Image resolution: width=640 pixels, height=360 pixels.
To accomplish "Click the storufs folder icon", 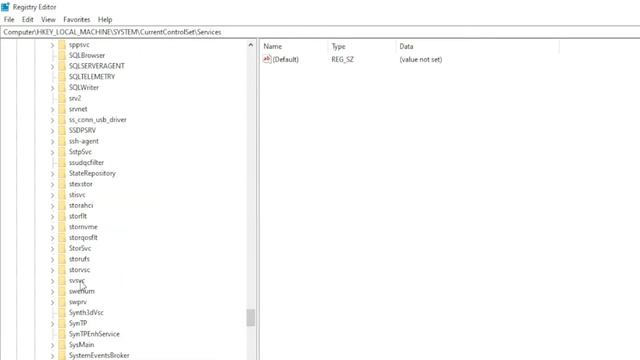I will pyautogui.click(x=62, y=259).
